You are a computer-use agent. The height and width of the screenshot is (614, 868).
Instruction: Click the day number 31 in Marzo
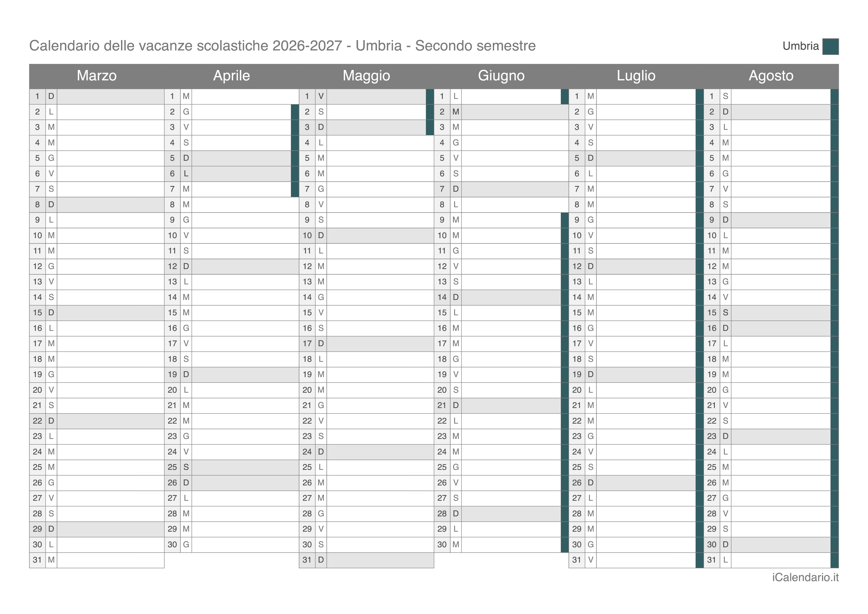tap(37, 560)
